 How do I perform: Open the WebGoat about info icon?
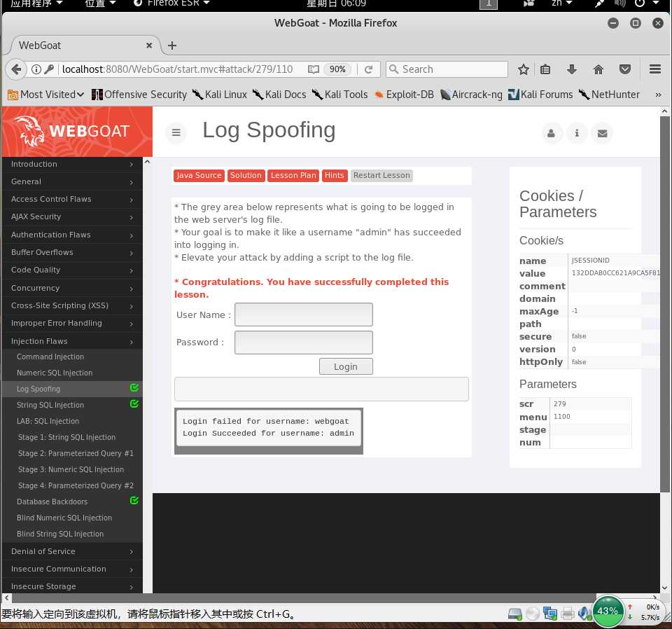pyautogui.click(x=576, y=133)
